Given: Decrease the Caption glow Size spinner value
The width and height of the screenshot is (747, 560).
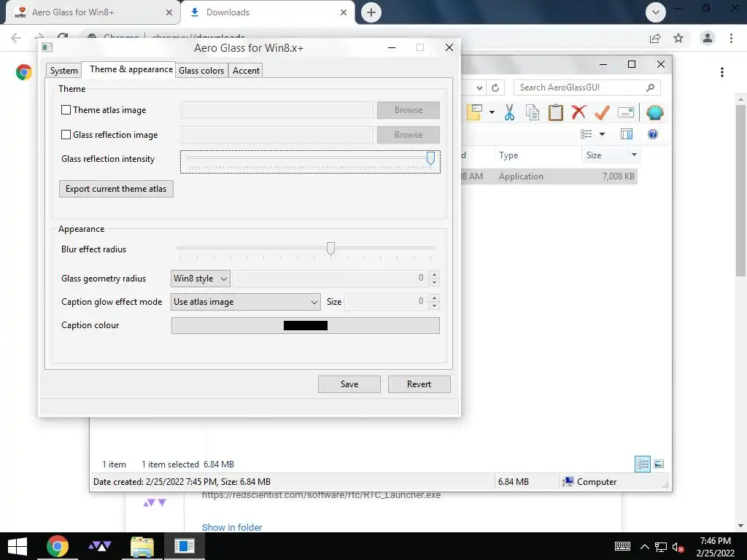Looking at the screenshot, I should pos(434,306).
